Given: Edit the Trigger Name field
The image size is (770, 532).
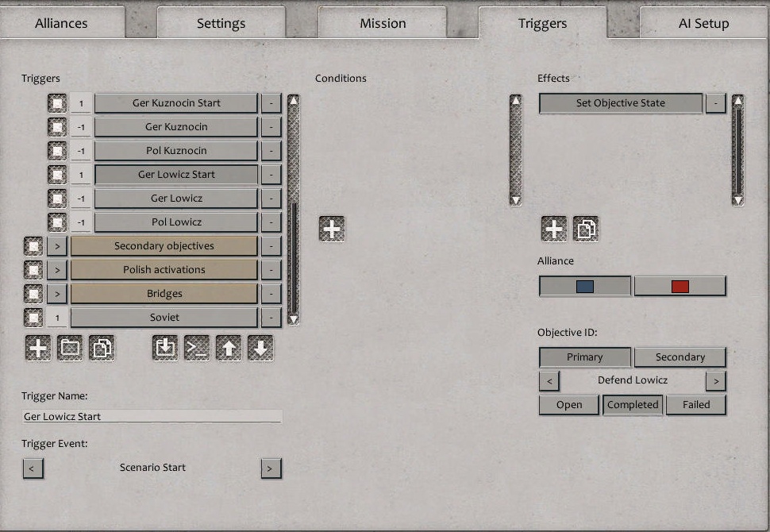Looking at the screenshot, I should (x=152, y=417).
